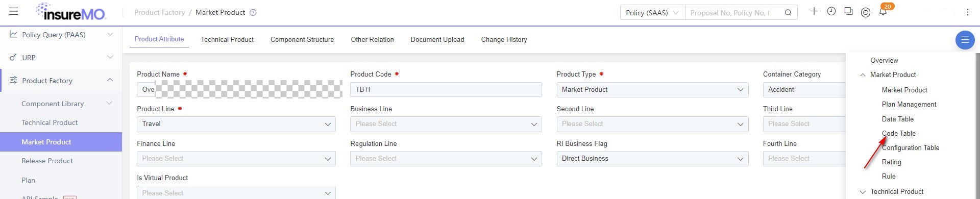Open Data Table in right panel
The width and height of the screenshot is (980, 199).
pyautogui.click(x=898, y=119)
